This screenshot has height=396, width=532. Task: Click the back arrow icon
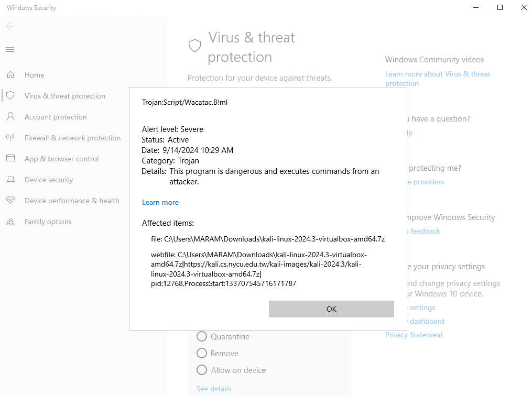point(10,26)
